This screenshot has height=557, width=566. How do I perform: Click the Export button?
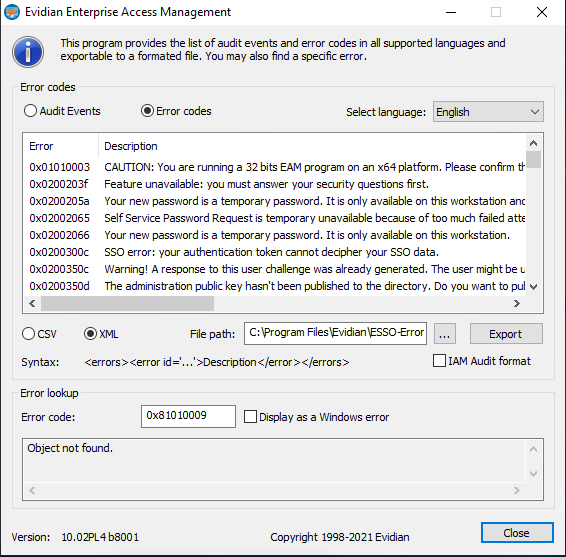506,334
